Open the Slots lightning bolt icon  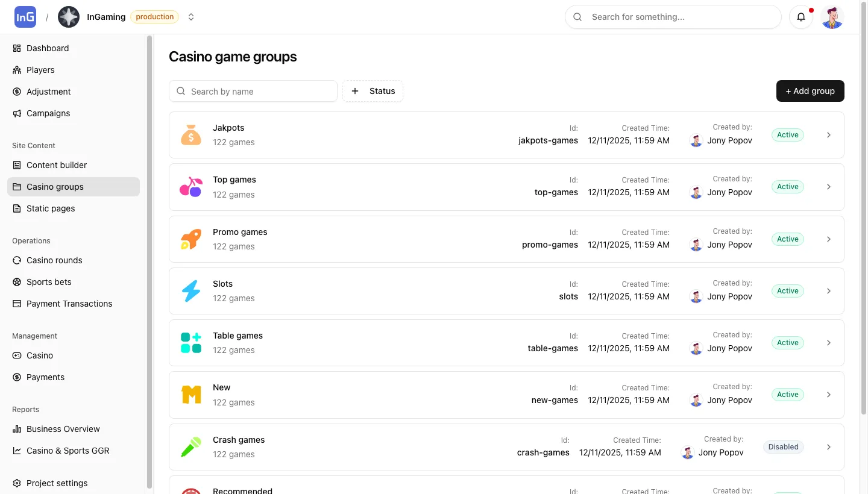pyautogui.click(x=190, y=290)
